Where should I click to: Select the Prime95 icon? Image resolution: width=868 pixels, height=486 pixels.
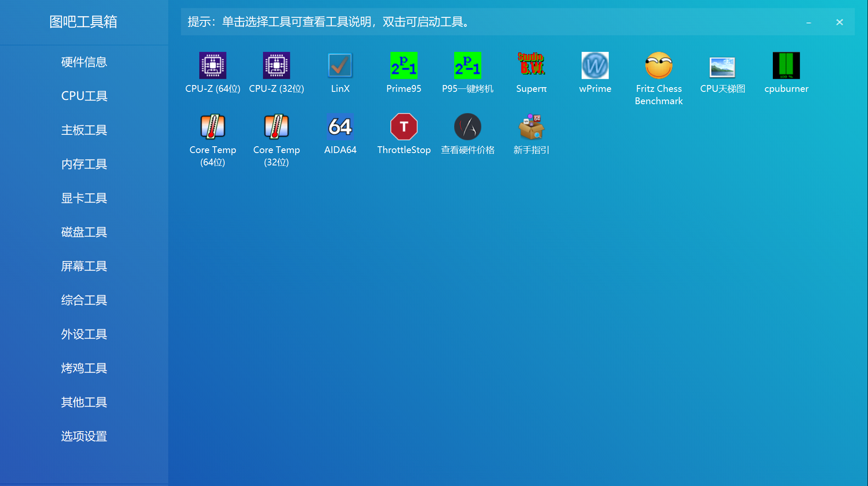click(404, 65)
